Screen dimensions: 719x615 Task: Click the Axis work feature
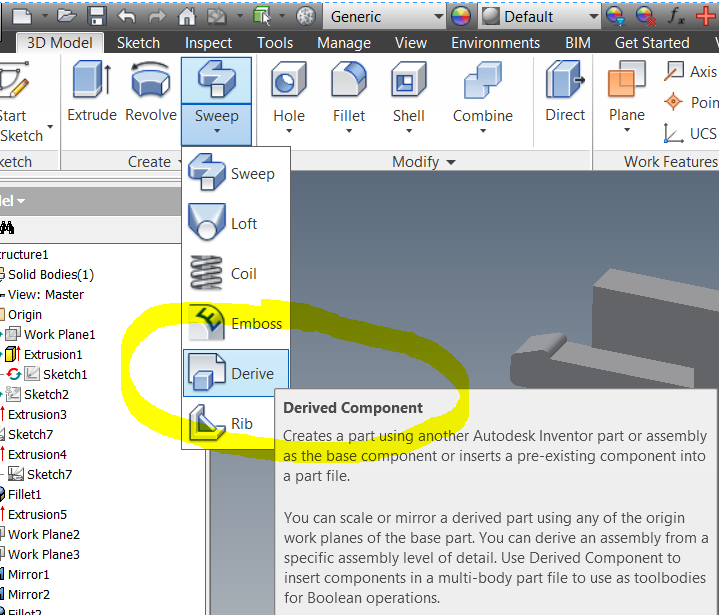pos(691,72)
